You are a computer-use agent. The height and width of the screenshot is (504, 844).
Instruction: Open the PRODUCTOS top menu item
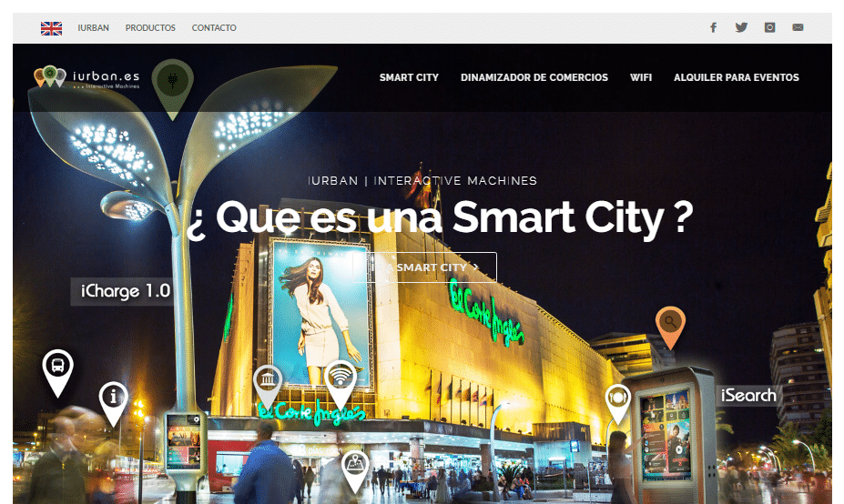click(150, 27)
